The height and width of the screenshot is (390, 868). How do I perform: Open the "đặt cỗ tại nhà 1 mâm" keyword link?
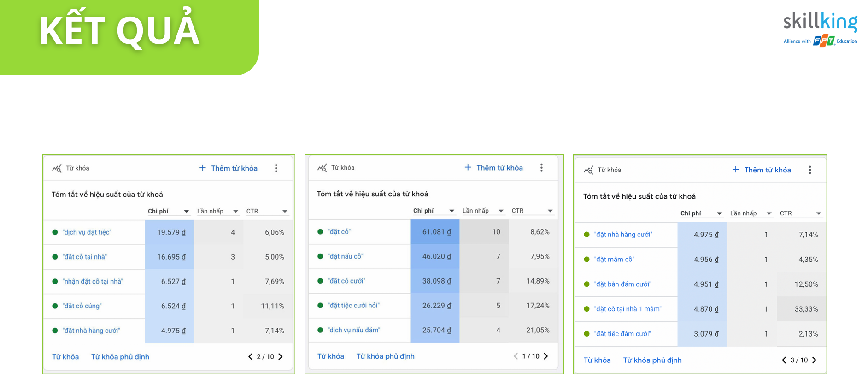(x=628, y=309)
